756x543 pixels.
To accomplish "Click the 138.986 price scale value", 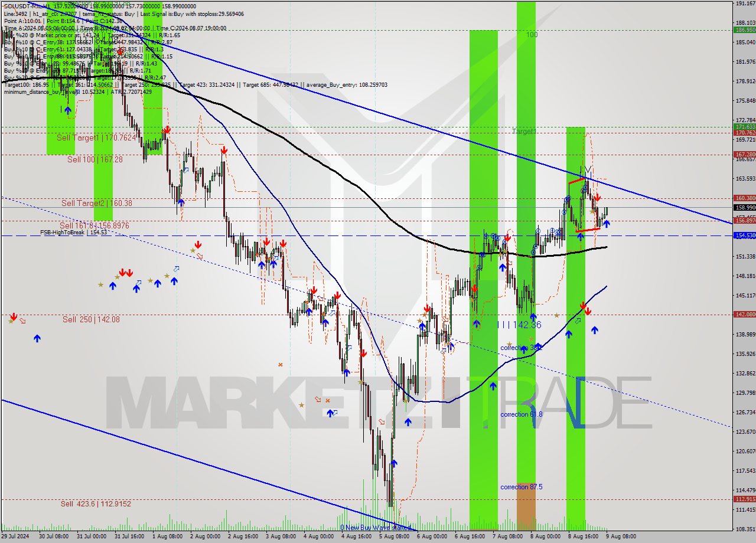I will tap(745, 334).
